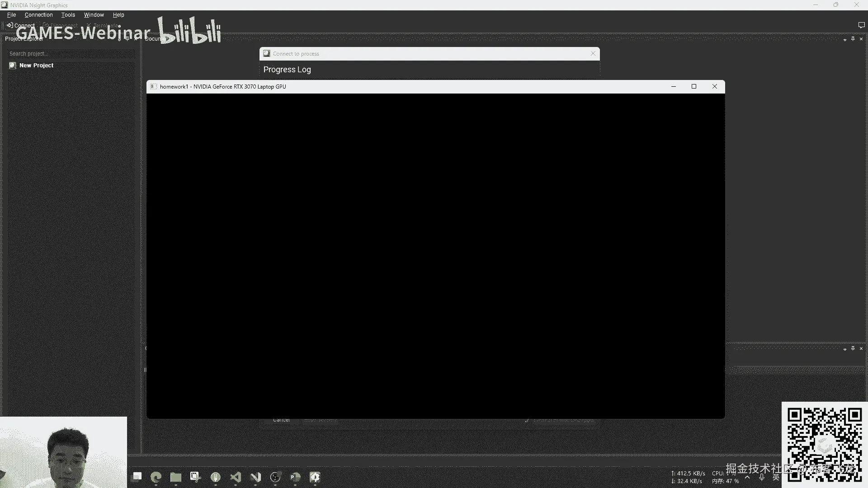The width and height of the screenshot is (868, 488).
Task: Open Snipping Tool from the taskbar
Action: [195, 477]
